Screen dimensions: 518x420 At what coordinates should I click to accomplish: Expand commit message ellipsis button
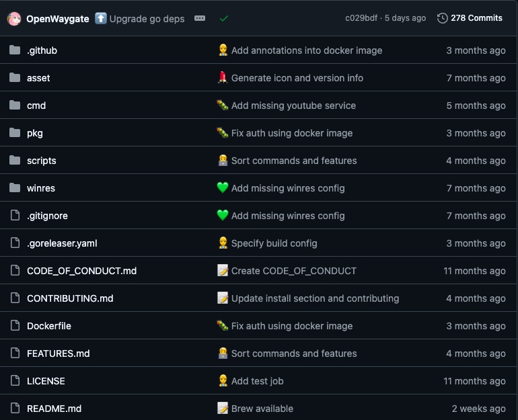200,19
